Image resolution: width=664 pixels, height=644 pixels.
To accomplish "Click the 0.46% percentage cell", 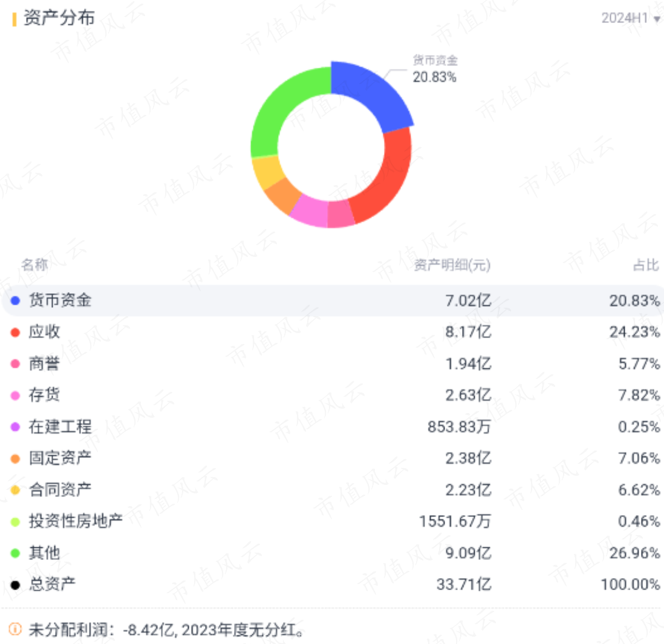I will pos(639,521).
